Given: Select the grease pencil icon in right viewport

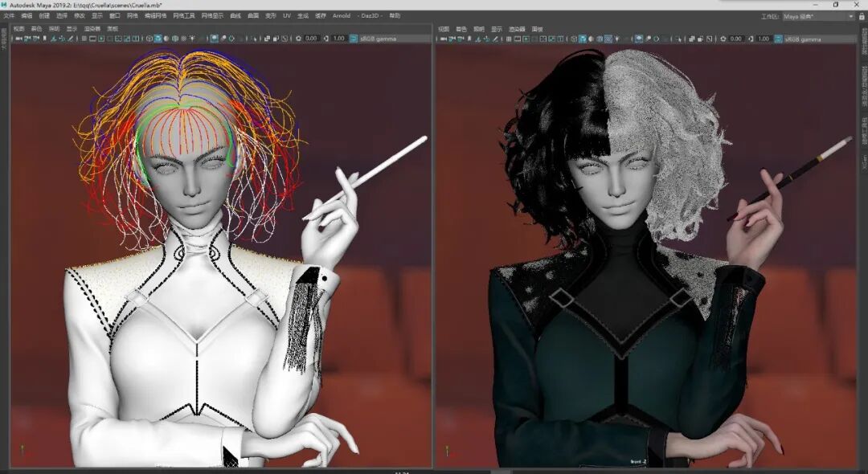Looking at the screenshot, I should tap(494, 39).
